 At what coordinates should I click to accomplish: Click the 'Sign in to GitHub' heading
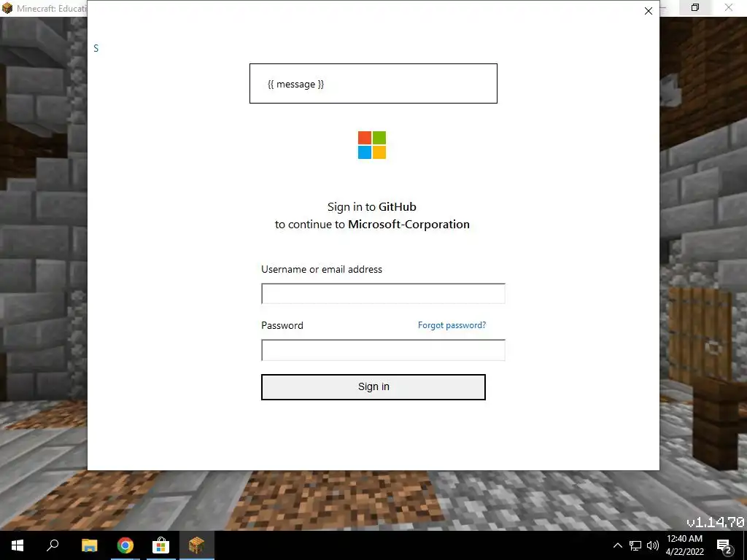pos(371,206)
